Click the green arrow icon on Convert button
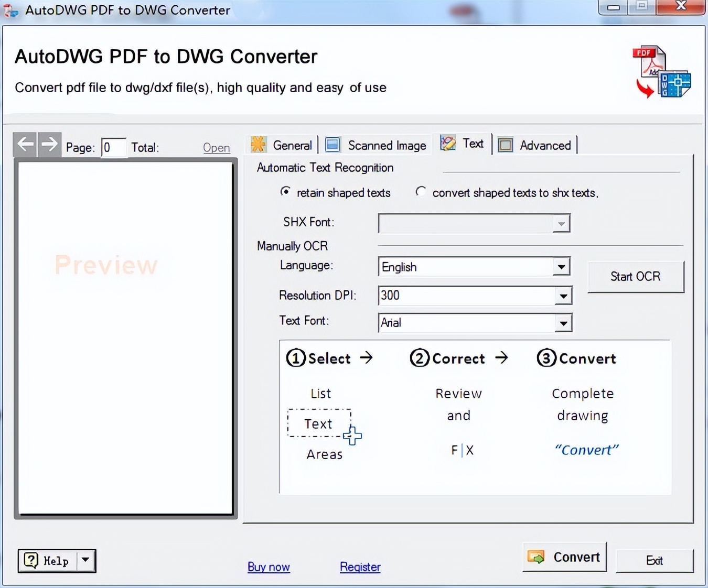 [x=536, y=557]
